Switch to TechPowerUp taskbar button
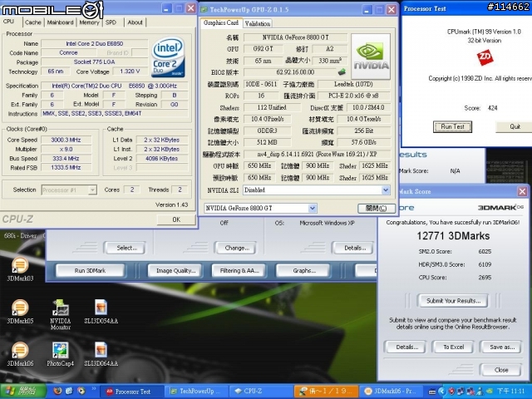Image resolution: width=532 pixels, height=399 pixels. tap(197, 392)
